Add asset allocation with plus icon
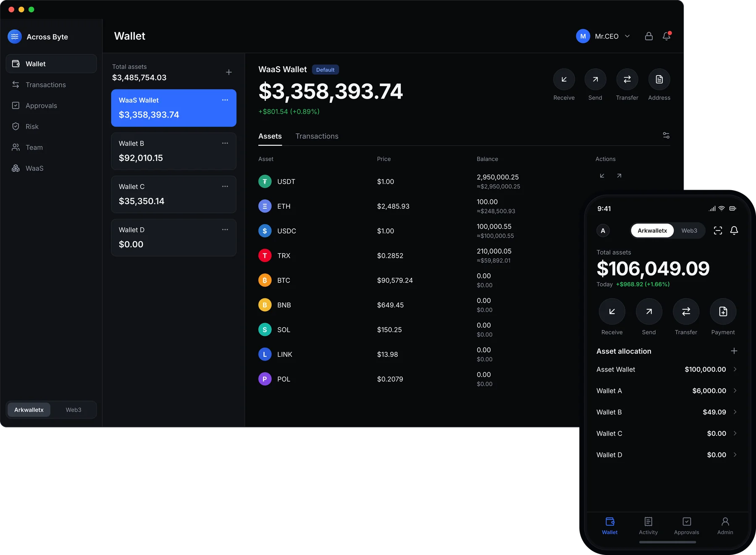Viewport: 756px width, 555px height. [734, 351]
